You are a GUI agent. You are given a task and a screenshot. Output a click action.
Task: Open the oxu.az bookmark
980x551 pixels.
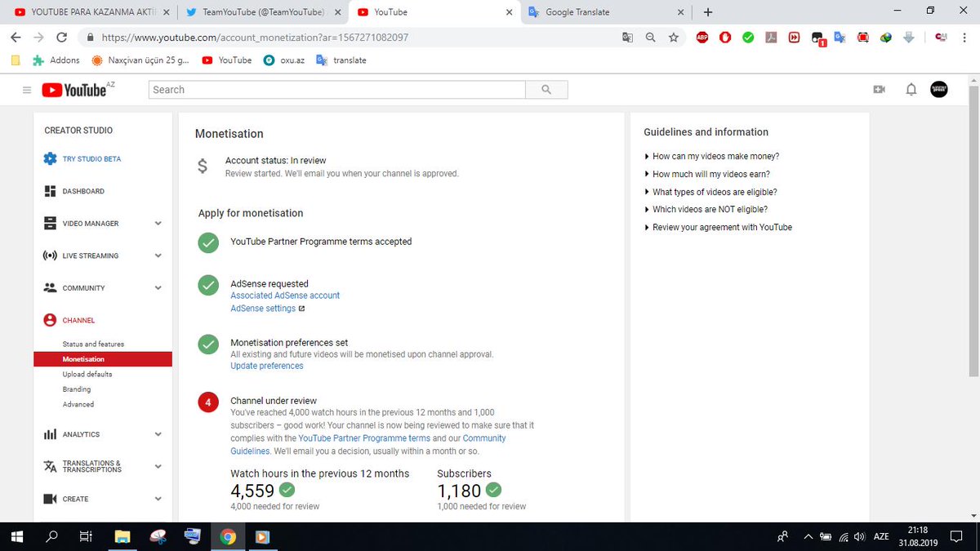pyautogui.click(x=284, y=60)
